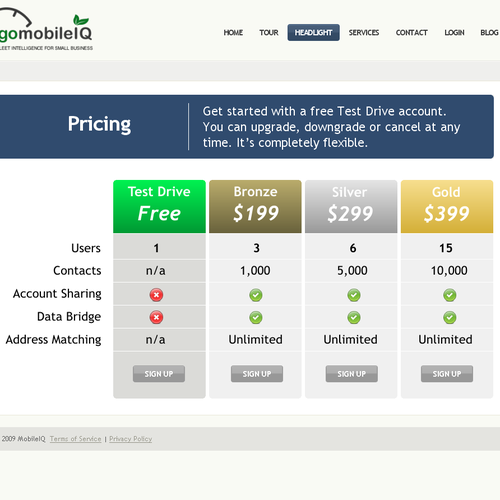Viewport: 500px width, 500px height.
Task: Click Gold Account Sharing green checkmark
Action: 450,295
